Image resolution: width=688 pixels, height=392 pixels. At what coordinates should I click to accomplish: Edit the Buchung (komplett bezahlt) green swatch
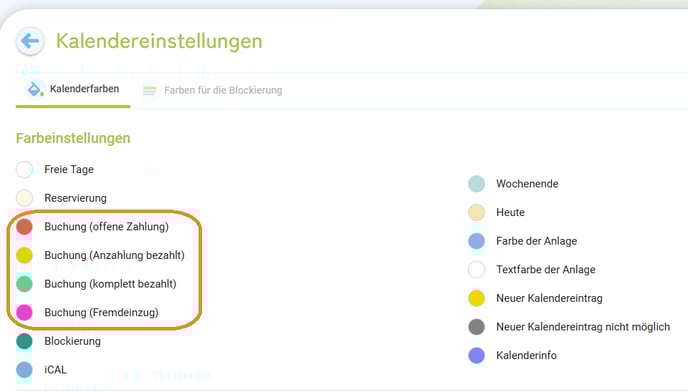pyautogui.click(x=24, y=284)
